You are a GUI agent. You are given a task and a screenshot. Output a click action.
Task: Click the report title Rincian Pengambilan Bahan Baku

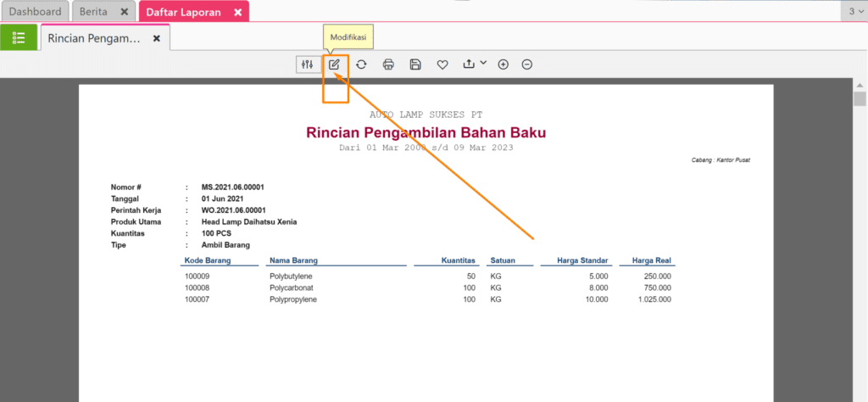(426, 133)
